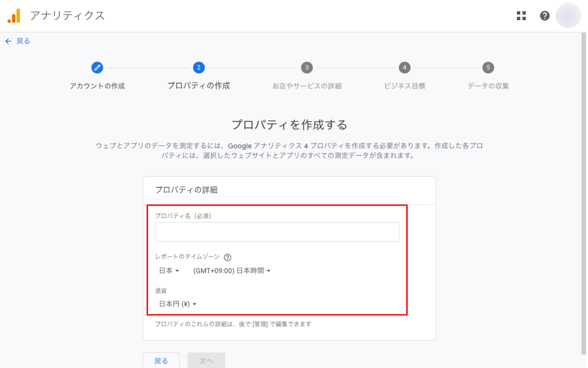588x368 pixels.
Task: Click the pencil icon for step one
Action: pos(97,67)
